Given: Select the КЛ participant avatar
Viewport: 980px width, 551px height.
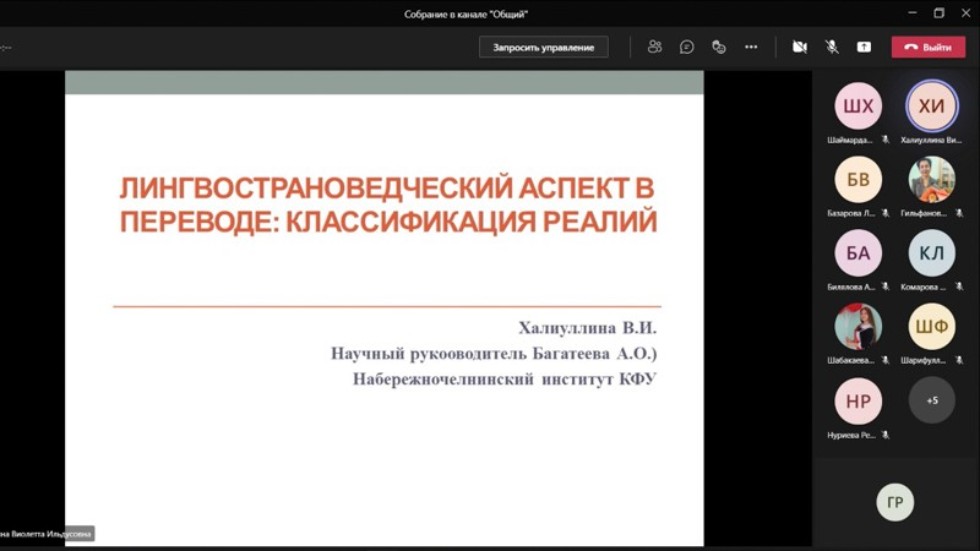Looking at the screenshot, I should pos(931,253).
